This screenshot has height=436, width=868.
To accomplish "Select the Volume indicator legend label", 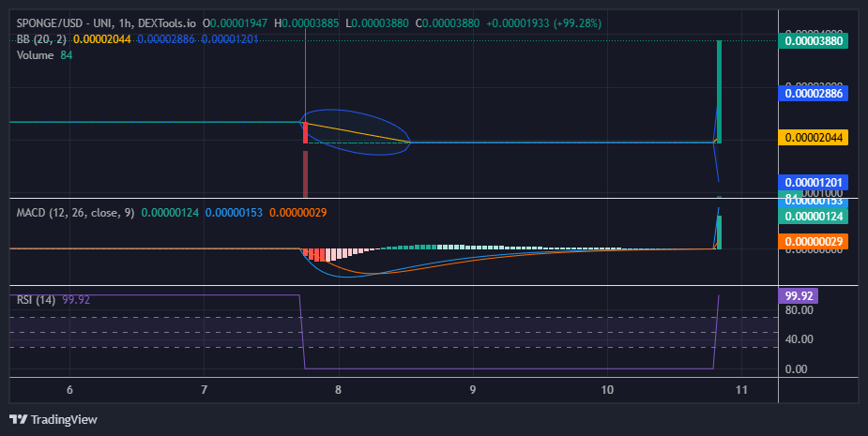I will (35, 55).
